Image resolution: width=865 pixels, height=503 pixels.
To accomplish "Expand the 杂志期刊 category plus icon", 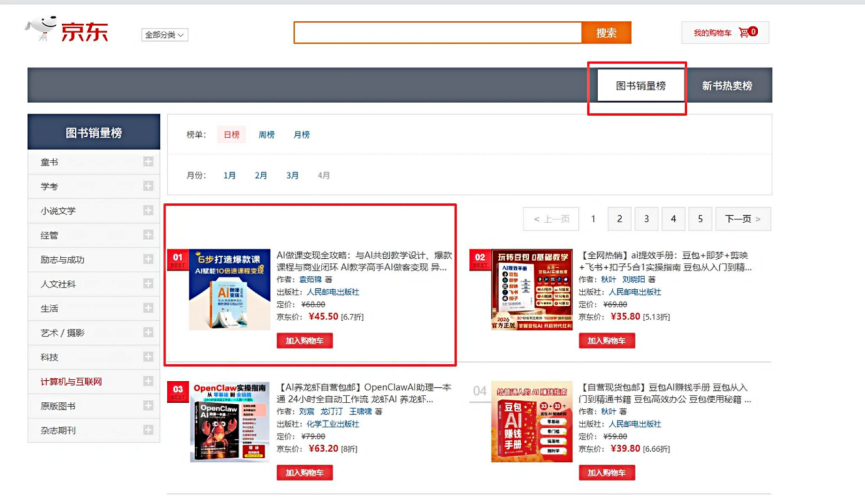I will pos(148,430).
